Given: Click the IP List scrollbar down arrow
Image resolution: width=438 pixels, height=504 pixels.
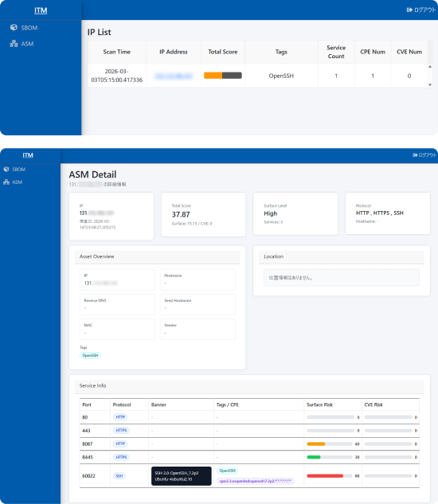Looking at the screenshot, I should 430,85.
